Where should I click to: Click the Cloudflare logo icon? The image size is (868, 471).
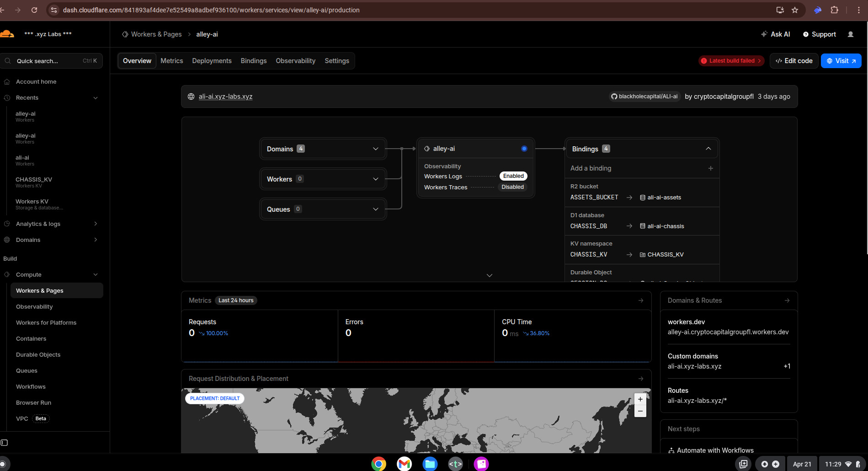(7, 34)
